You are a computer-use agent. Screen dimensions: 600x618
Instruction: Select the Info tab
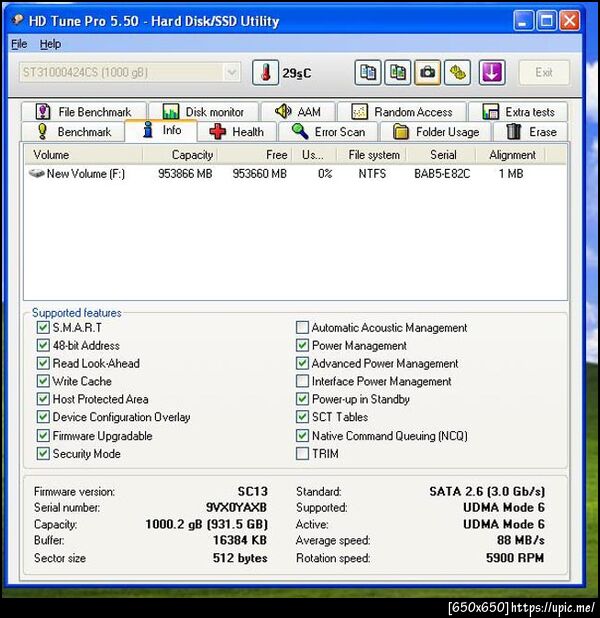(161, 130)
